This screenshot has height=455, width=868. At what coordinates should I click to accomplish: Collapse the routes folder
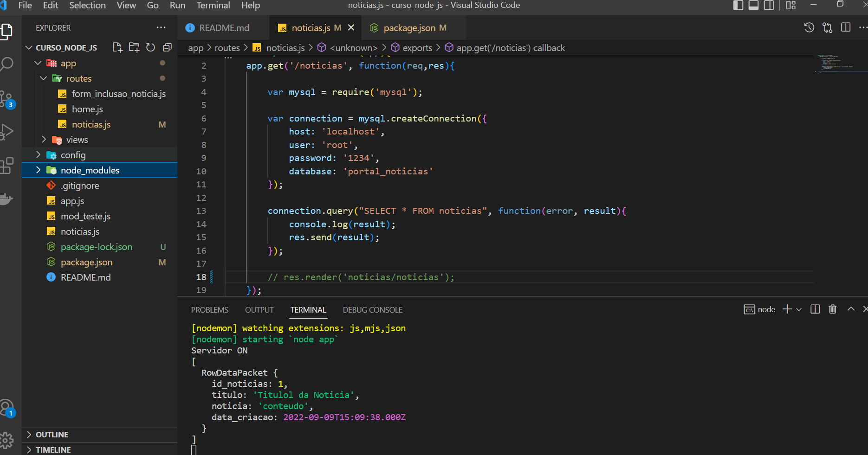(x=99, y=78)
